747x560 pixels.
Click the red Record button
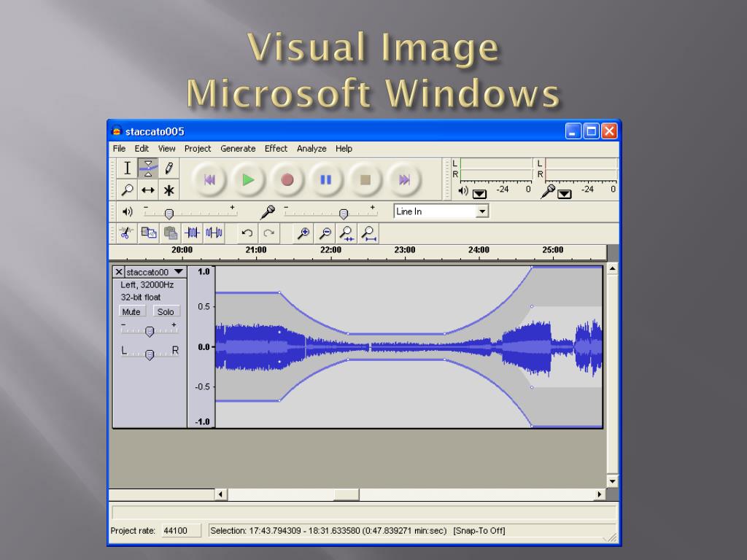click(x=287, y=179)
